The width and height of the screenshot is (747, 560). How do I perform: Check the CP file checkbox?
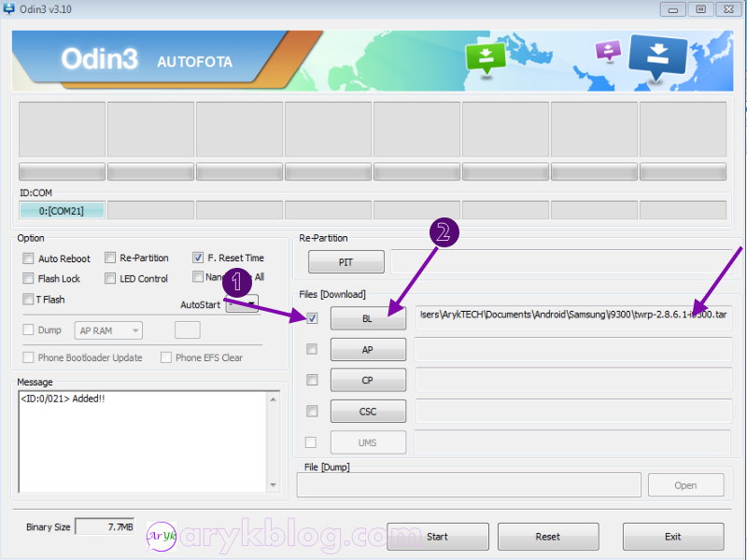coord(312,380)
